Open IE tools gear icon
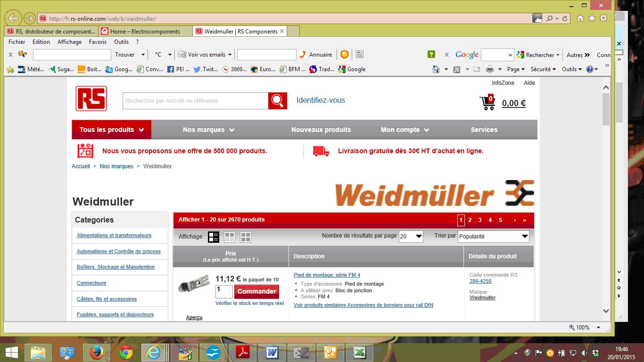The height and width of the screenshot is (362, 644). click(x=603, y=18)
